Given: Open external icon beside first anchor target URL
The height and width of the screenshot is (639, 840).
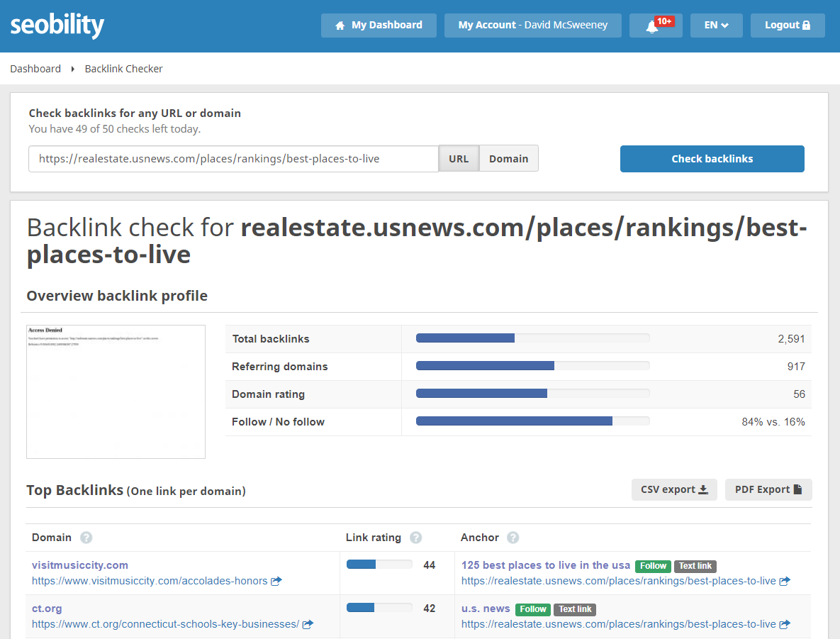Looking at the screenshot, I should pyautogui.click(x=785, y=581).
